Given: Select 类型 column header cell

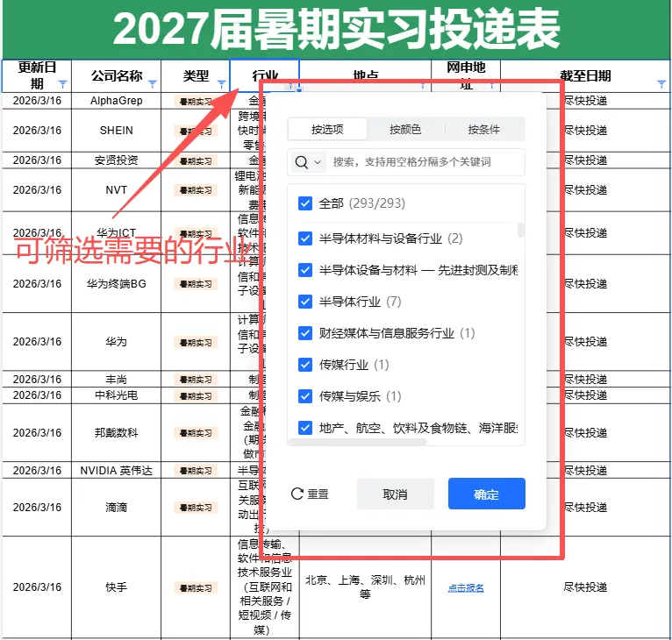Looking at the screenshot, I should (196, 75).
